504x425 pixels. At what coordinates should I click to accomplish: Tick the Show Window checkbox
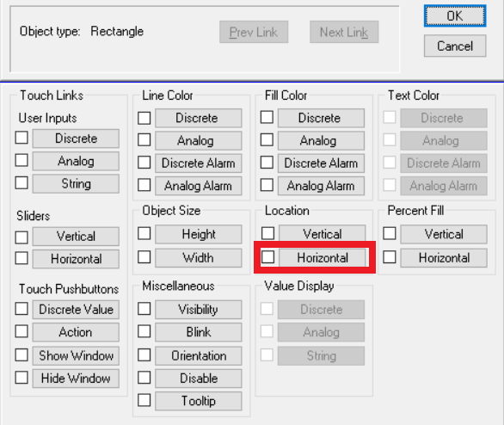[x=22, y=355]
